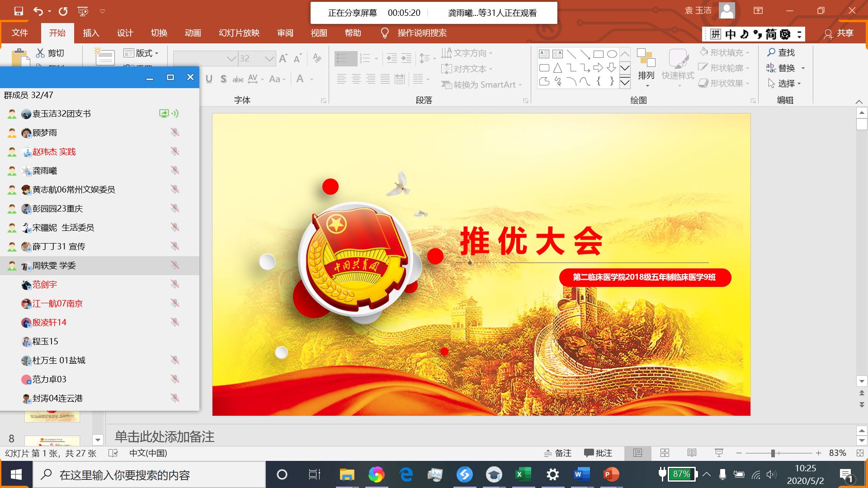Click normal view icon in status bar
868x488 pixels.
[638, 453]
